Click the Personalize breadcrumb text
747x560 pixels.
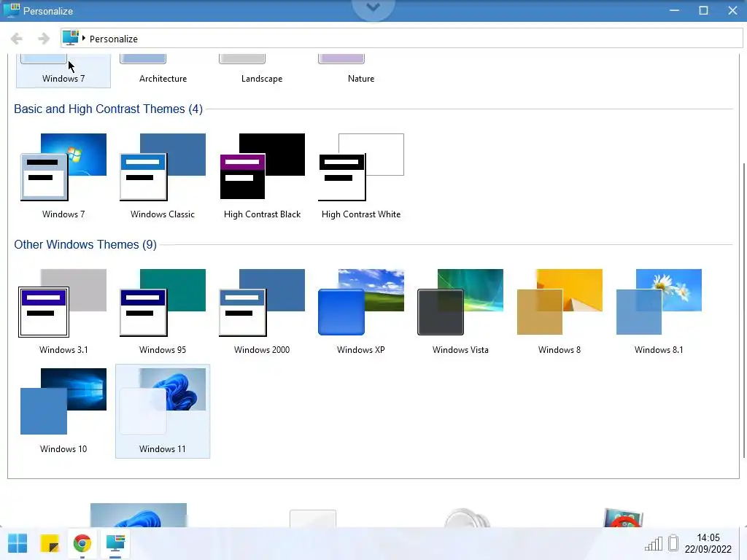[x=113, y=39]
